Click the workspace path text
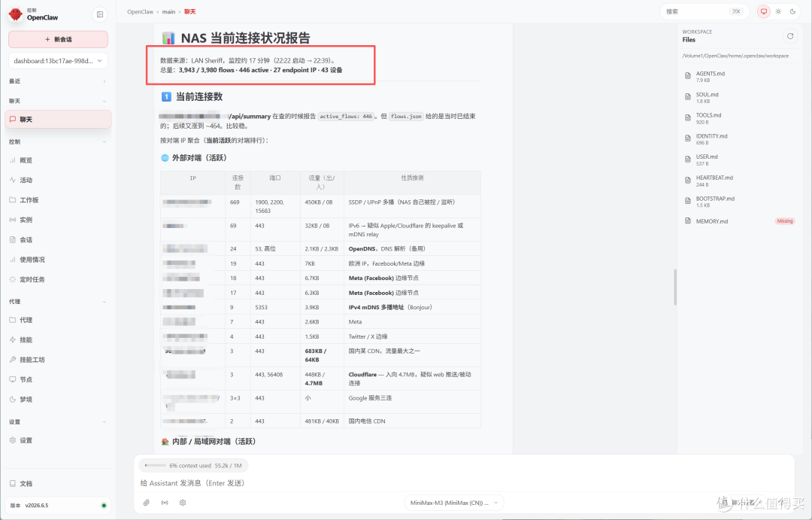812x520 pixels. (x=735, y=56)
